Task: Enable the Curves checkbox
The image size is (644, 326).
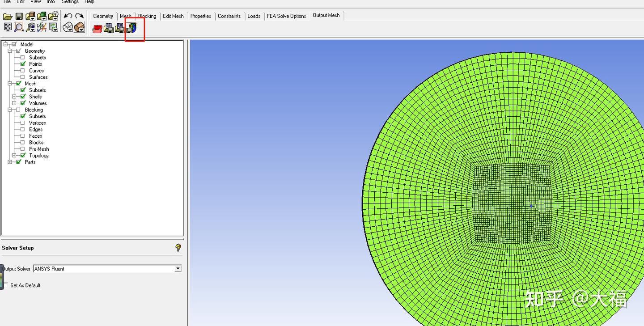Action: pos(23,71)
